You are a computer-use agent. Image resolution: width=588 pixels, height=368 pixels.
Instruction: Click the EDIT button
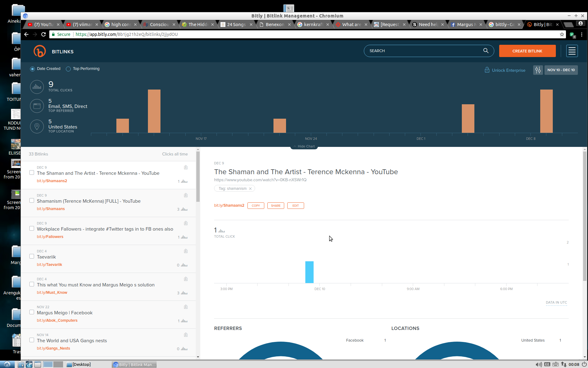point(296,205)
